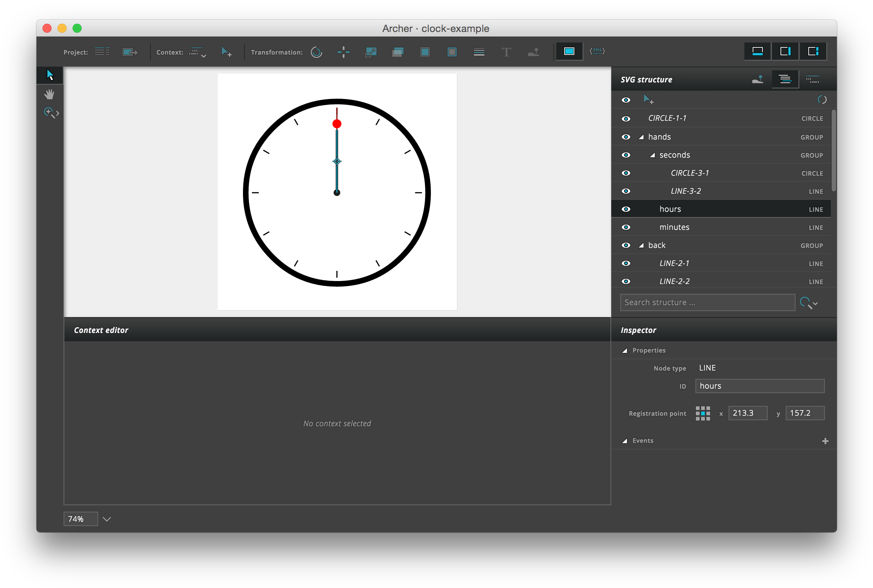Hide the LINE-3-2 element
873x588 pixels.
(626, 191)
